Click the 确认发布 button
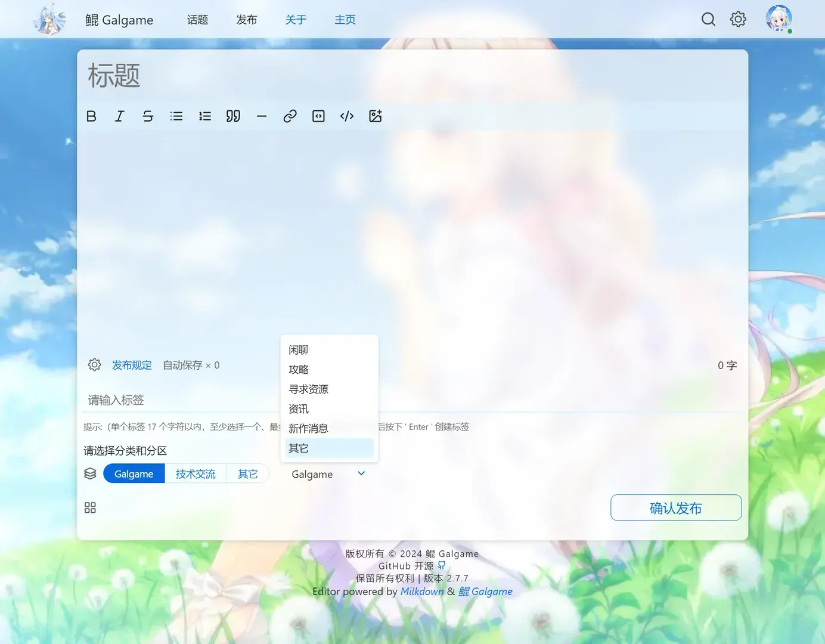Viewport: 825px width, 644px height. click(676, 507)
